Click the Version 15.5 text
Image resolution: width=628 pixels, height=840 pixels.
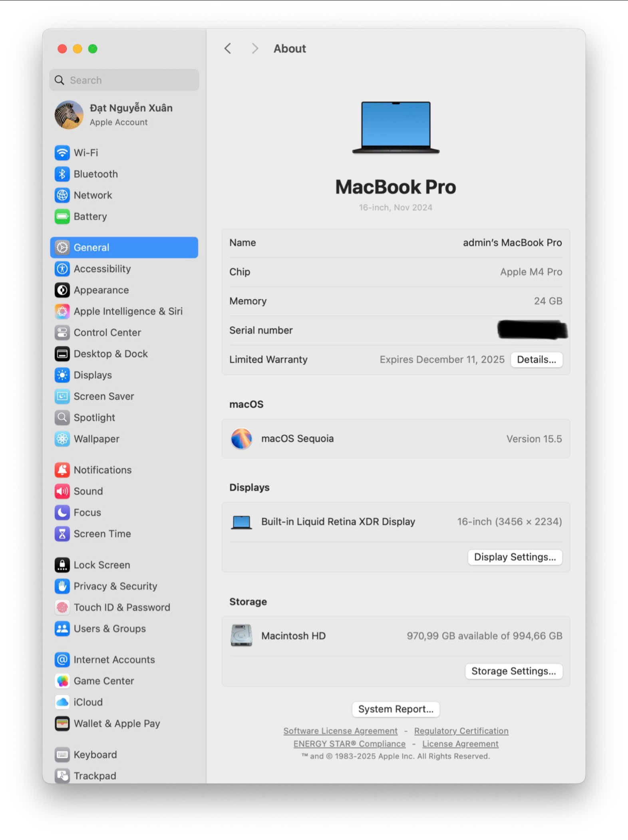534,439
